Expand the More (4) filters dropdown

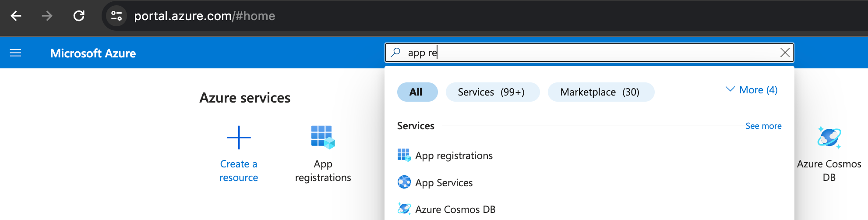[x=752, y=90]
